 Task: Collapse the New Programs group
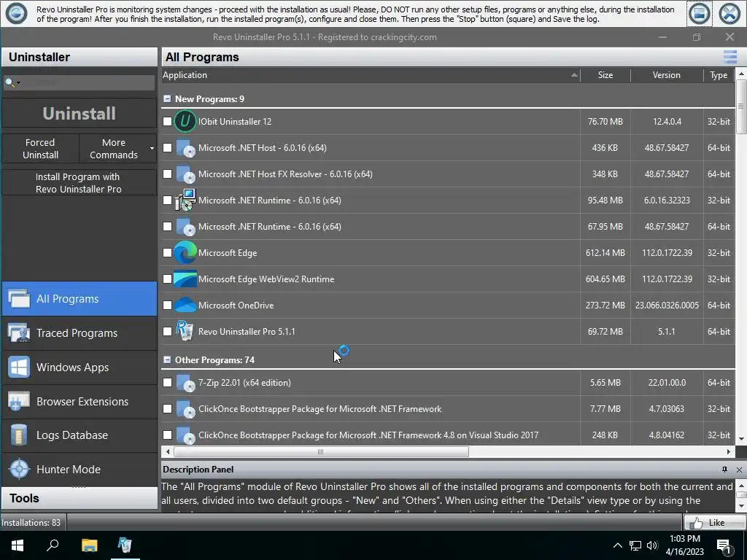pyautogui.click(x=167, y=99)
